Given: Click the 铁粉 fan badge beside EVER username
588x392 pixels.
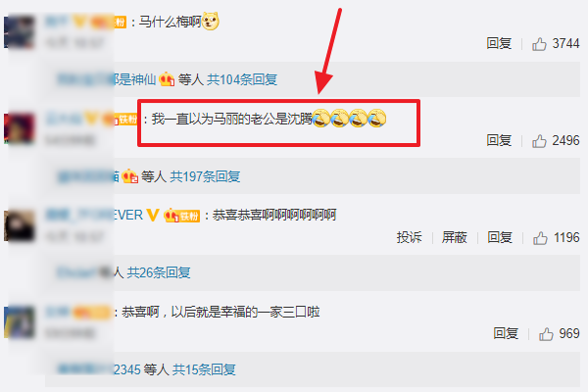Looking at the screenshot, I should (x=182, y=216).
